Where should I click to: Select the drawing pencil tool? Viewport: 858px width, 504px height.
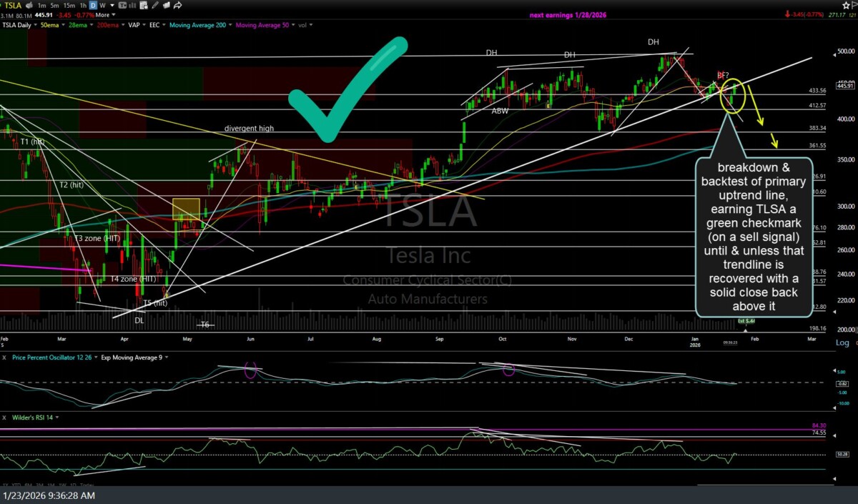[155, 5]
